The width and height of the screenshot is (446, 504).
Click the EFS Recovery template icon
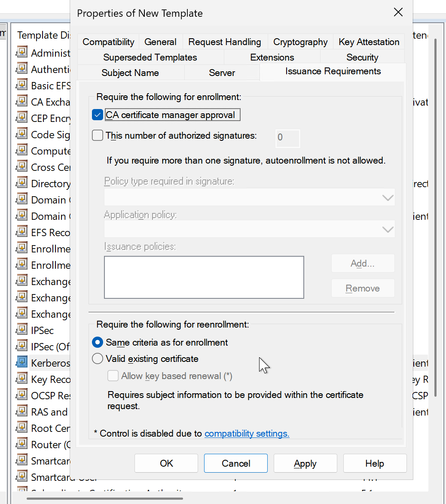coord(21,232)
